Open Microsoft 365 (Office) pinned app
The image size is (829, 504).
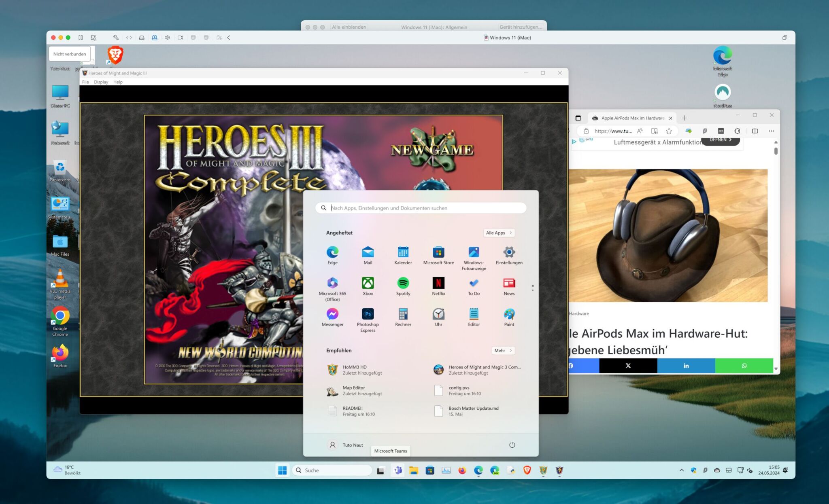click(x=332, y=289)
